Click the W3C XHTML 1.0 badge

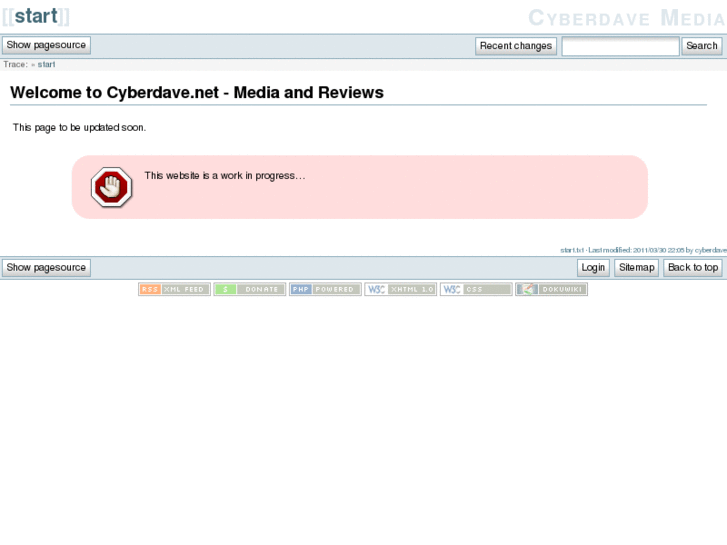coord(401,289)
